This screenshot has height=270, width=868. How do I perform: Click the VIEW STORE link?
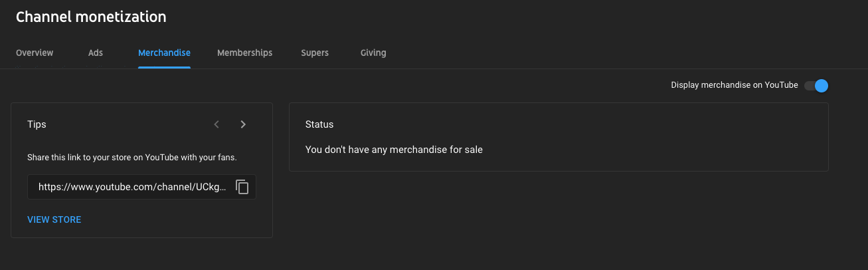point(54,219)
